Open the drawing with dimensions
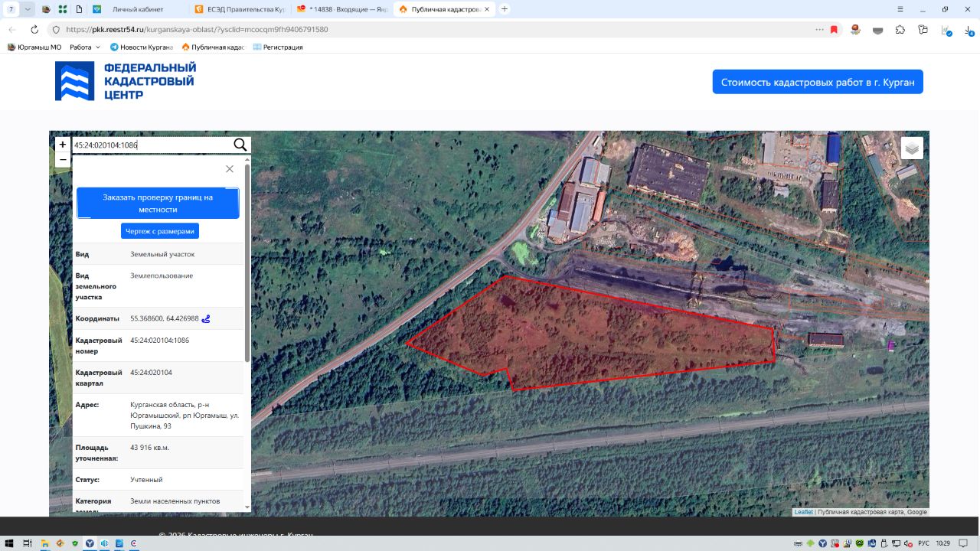 click(160, 231)
